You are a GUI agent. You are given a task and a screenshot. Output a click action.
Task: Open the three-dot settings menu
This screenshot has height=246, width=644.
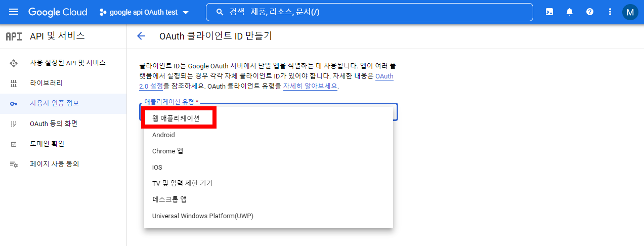pos(610,12)
